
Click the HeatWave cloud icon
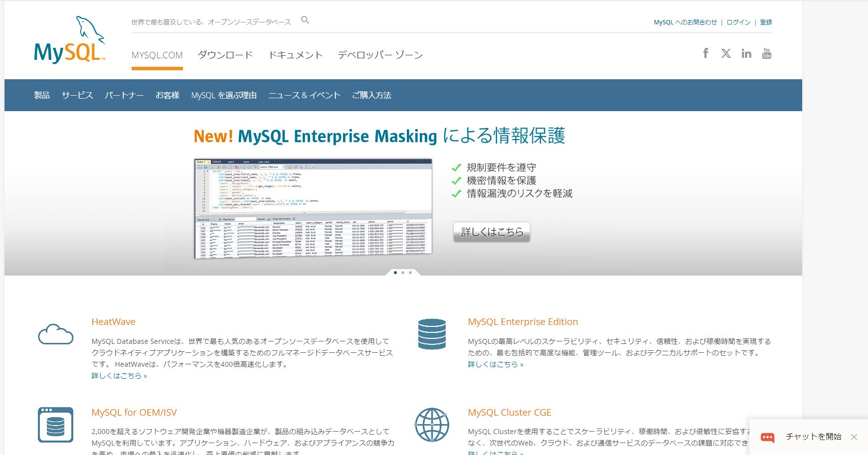coord(55,334)
